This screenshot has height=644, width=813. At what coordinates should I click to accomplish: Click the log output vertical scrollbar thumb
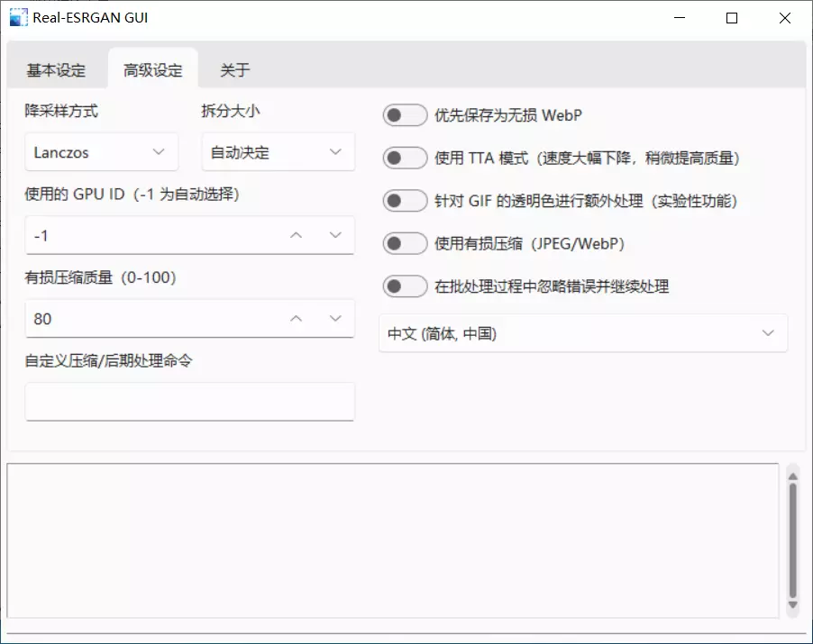792,540
